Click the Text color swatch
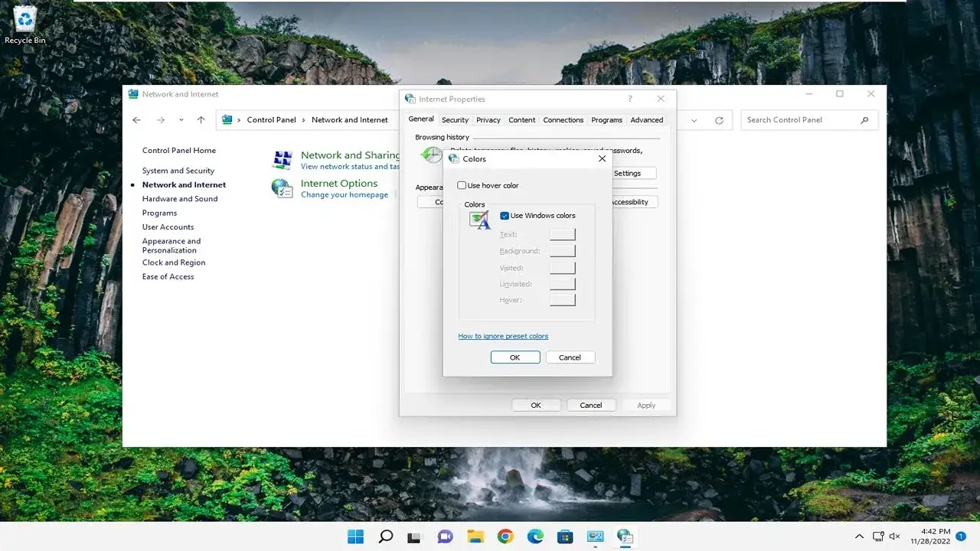Image resolution: width=980 pixels, height=551 pixels. (x=562, y=234)
